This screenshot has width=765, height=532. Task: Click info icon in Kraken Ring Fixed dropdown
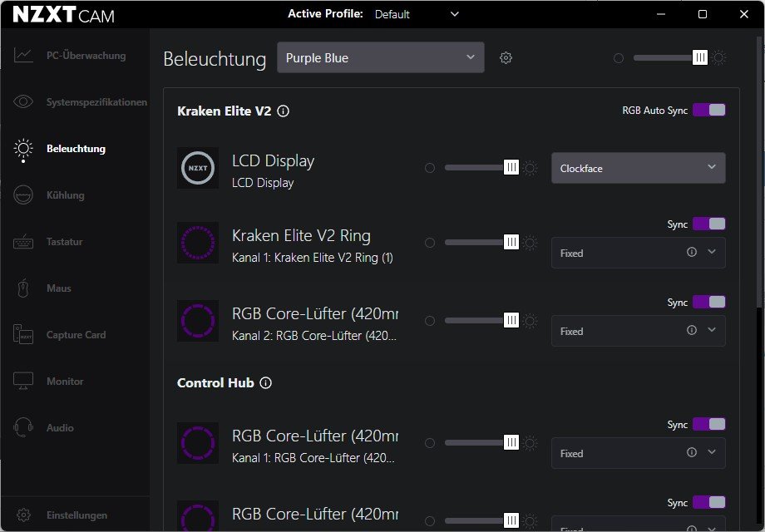point(692,252)
